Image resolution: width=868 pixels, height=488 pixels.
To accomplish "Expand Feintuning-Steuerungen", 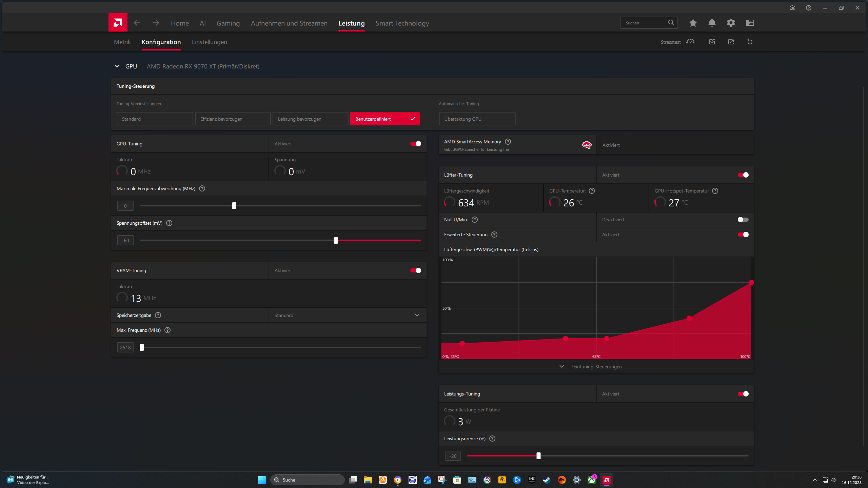I will point(596,366).
